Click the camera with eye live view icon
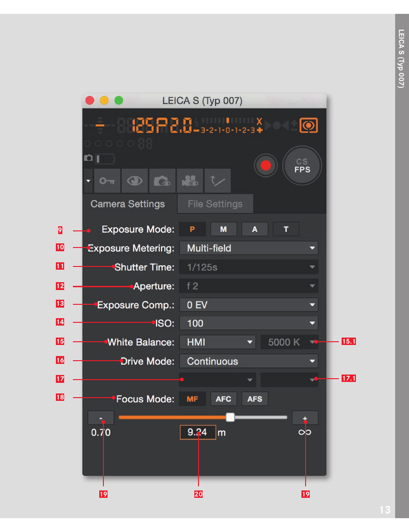 (162, 181)
